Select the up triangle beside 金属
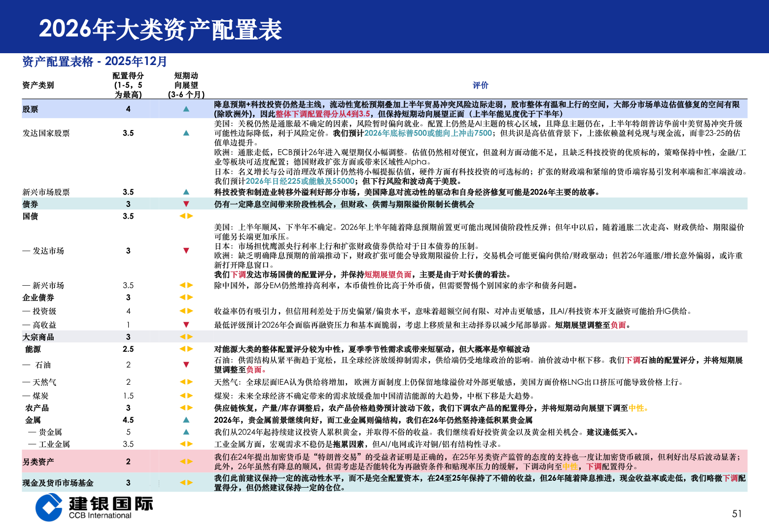The width and height of the screenshot is (769, 532). (x=186, y=420)
